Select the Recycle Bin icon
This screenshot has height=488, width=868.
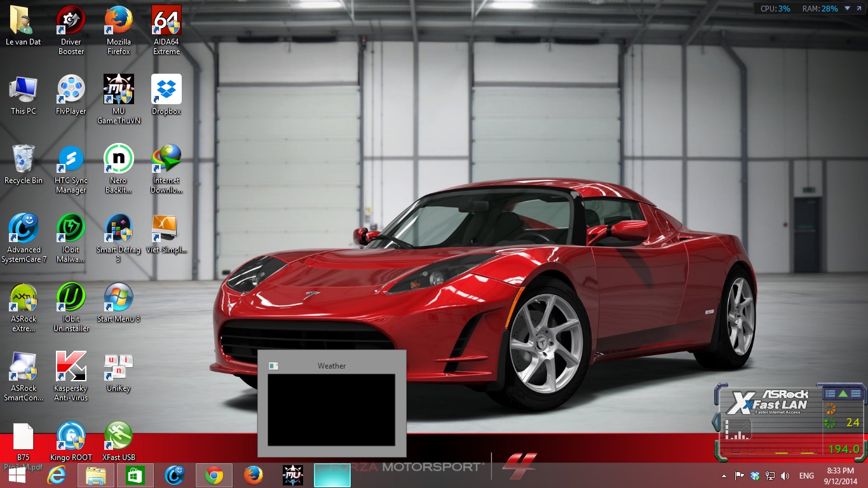point(23,165)
